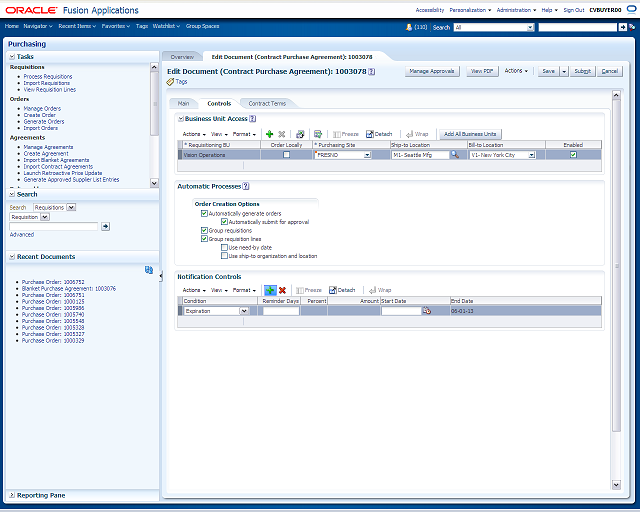Viewport: 640px width, 512px height.
Task: Open the Save button dropdown arrow
Action: tap(564, 71)
